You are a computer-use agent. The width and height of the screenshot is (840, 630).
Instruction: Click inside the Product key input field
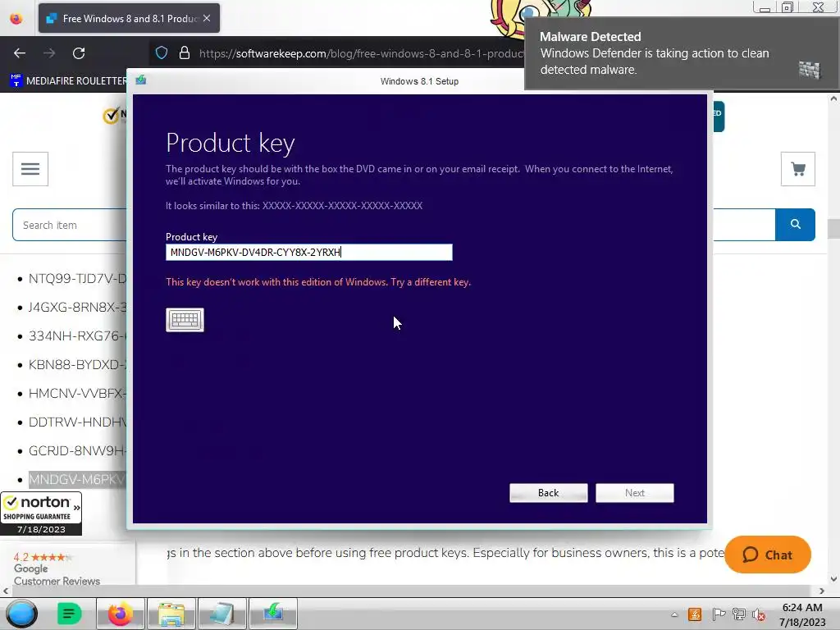(x=309, y=253)
